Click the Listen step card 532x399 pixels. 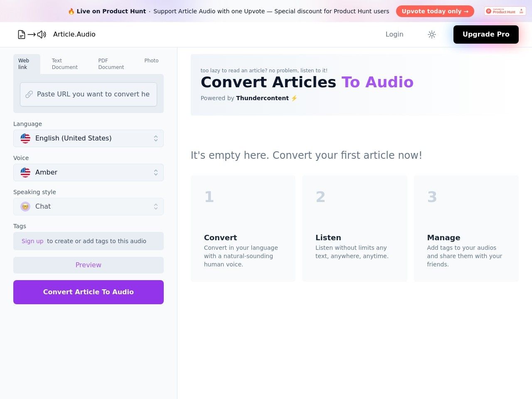pos(355,229)
